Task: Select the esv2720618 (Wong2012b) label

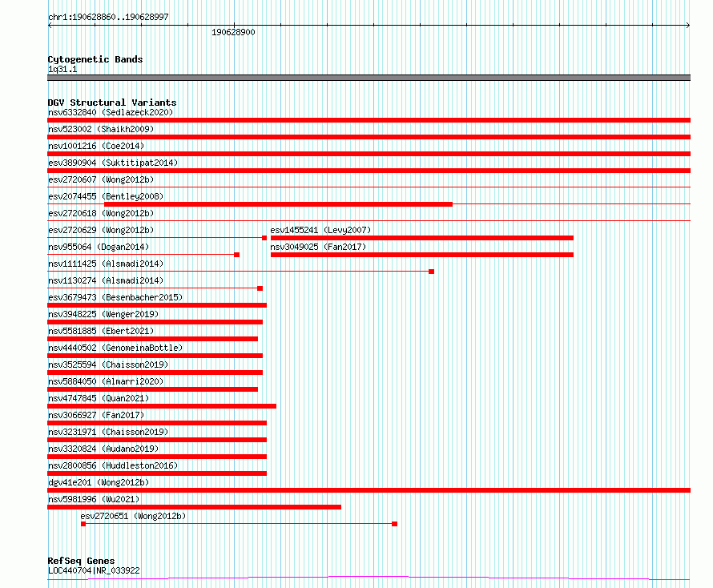Action: (x=101, y=213)
